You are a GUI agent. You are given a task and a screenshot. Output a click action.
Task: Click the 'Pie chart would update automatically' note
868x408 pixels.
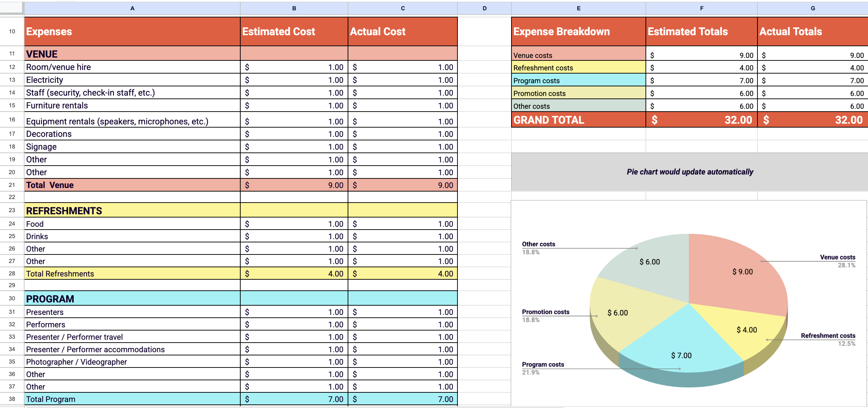[x=690, y=172]
